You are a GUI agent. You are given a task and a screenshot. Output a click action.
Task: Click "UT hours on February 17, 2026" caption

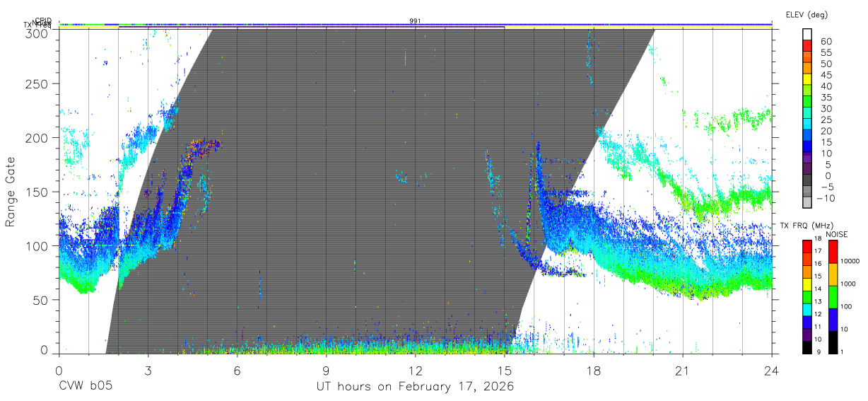point(415,387)
